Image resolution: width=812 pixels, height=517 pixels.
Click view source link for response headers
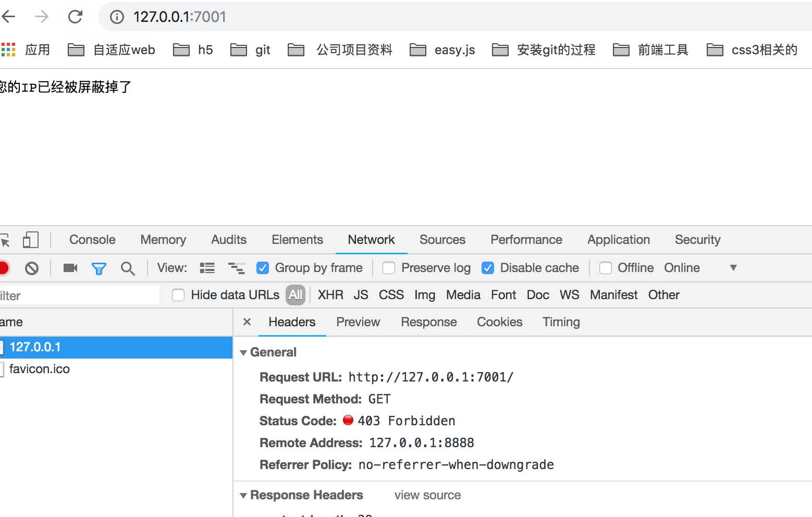pyautogui.click(x=427, y=495)
